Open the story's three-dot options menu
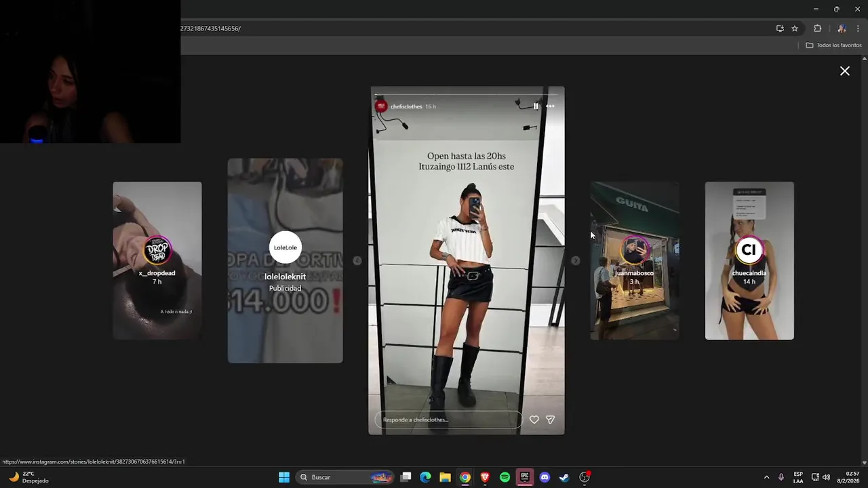This screenshot has height=488, width=868. click(x=550, y=106)
